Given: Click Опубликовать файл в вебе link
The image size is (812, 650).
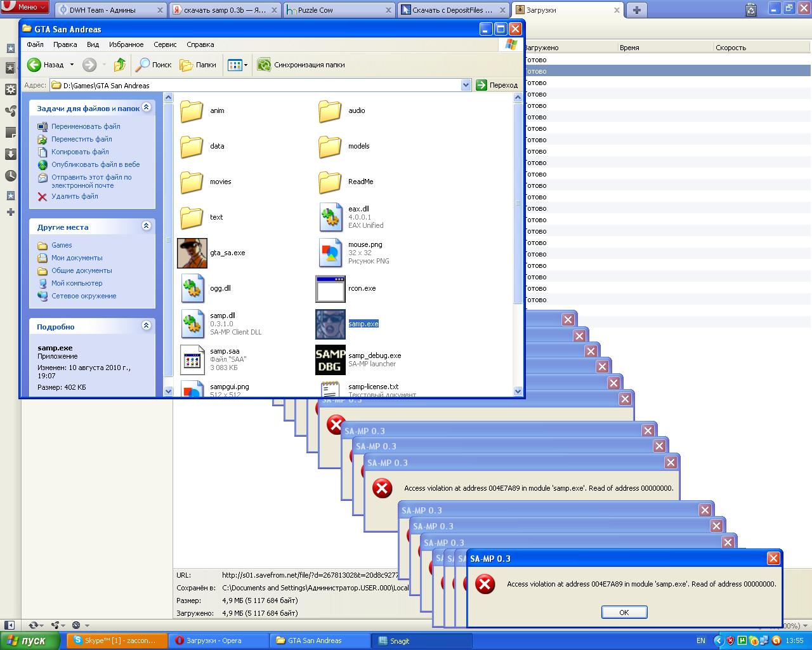Looking at the screenshot, I should 96,164.
